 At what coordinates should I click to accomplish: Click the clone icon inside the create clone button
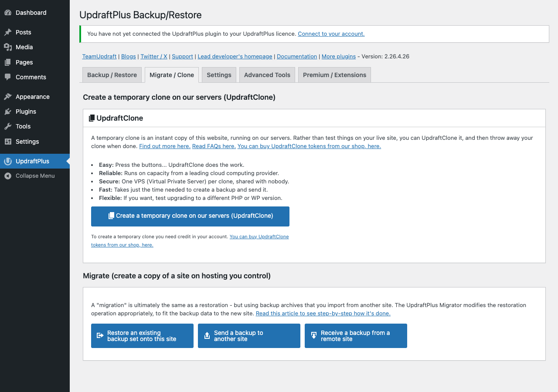point(111,216)
